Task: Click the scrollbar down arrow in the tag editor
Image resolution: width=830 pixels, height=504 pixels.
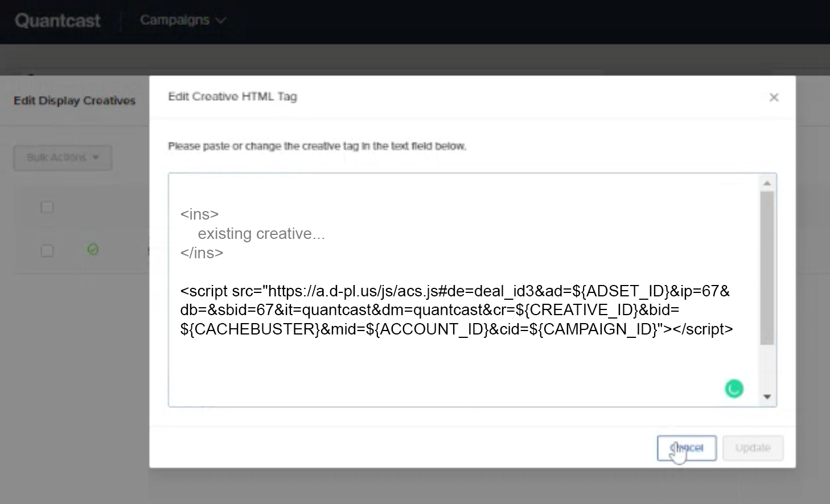Action: [767, 396]
